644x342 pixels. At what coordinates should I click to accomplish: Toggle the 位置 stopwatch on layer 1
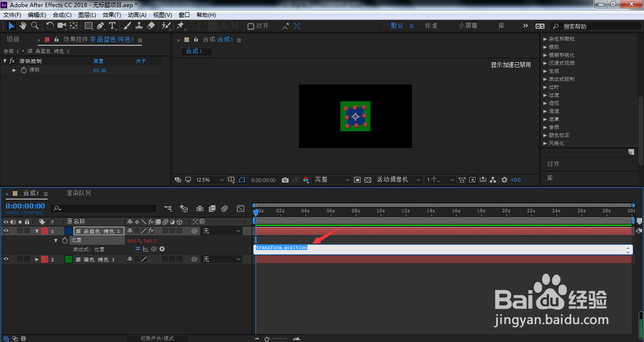(x=65, y=240)
